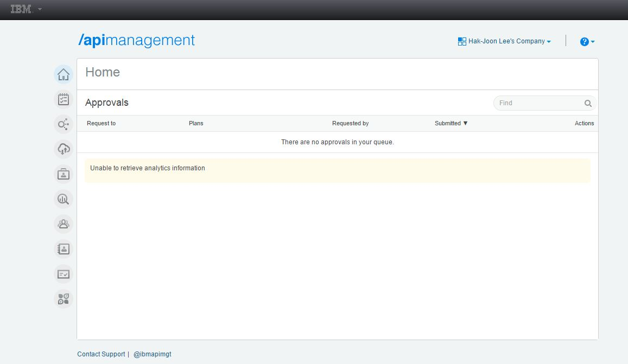Viewport: 628px width, 364px height.
Task: Open the checklist notepad sidebar icon
Action: (64, 99)
